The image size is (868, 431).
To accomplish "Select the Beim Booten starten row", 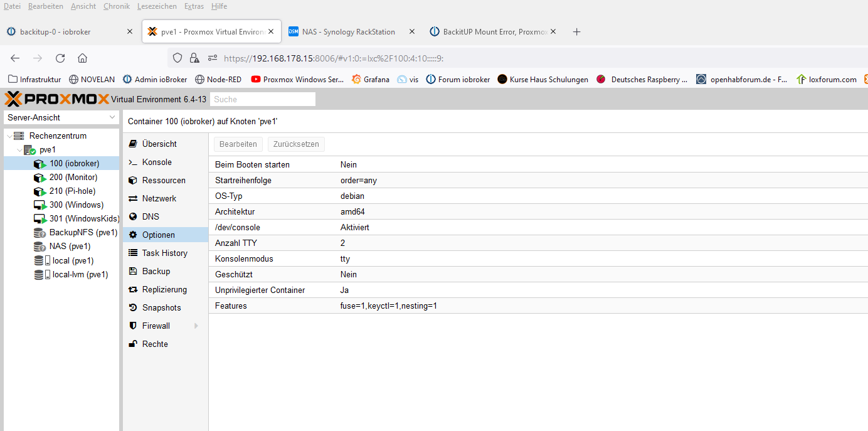I will [538, 164].
